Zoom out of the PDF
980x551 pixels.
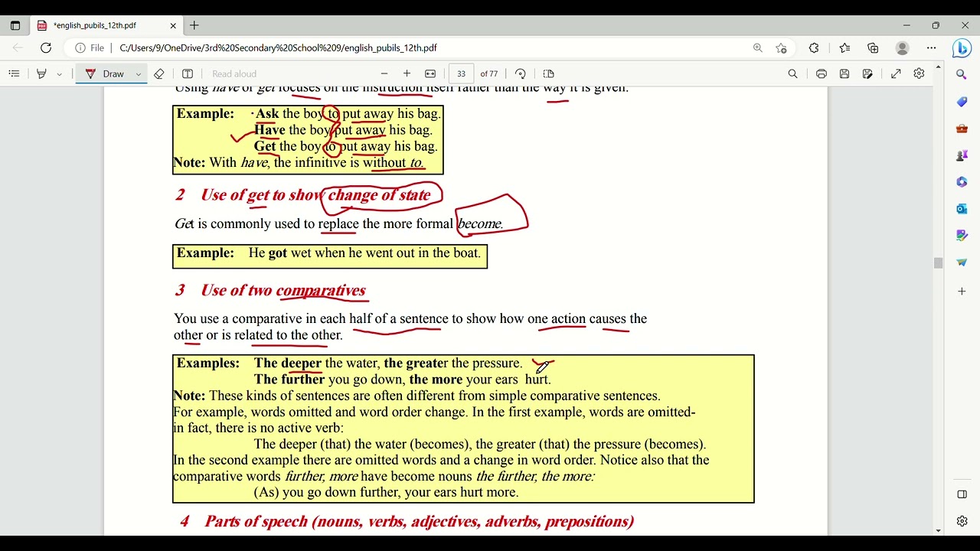click(x=384, y=73)
